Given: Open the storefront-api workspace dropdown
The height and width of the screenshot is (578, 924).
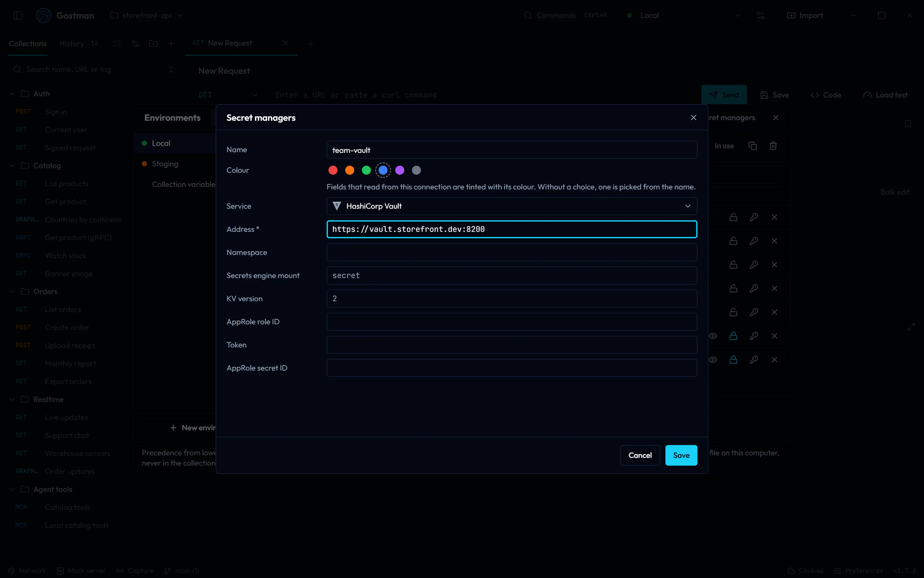Looking at the screenshot, I should coord(147,15).
